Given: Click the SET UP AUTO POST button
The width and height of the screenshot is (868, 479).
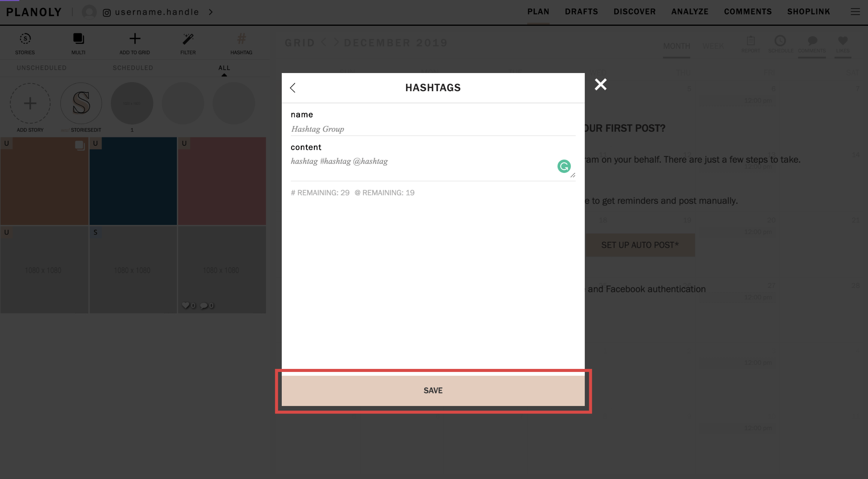Looking at the screenshot, I should tap(640, 245).
